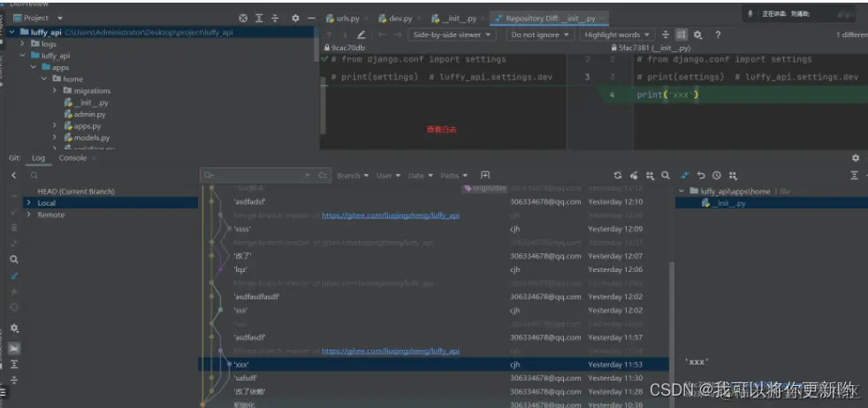Screen dimensions: 868x408
Task: Open gitee link in 12:09 merge commit
Action: [x=391, y=215]
